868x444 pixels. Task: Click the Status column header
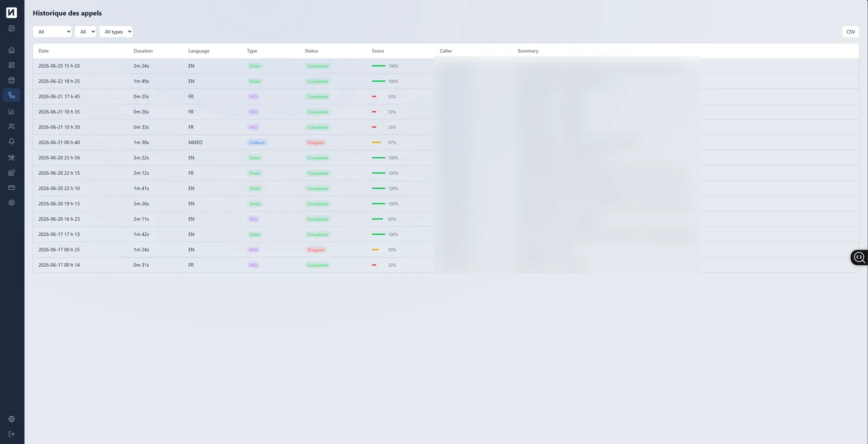coord(311,51)
